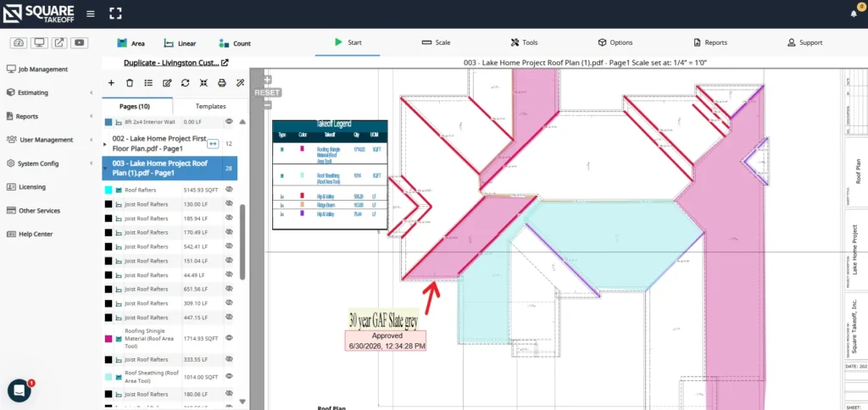Click the area icon on Roof Sheathing row
Image resolution: width=868 pixels, height=410 pixels.
[x=119, y=377]
